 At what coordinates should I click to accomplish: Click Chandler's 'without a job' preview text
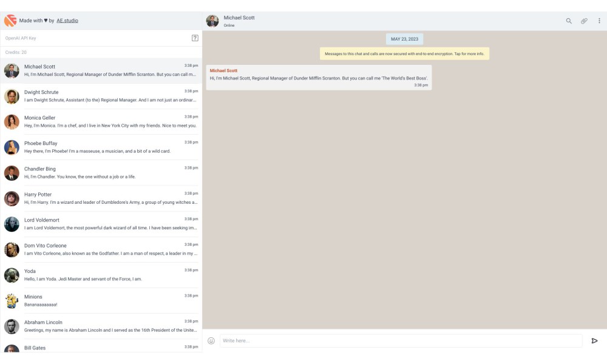point(80,177)
